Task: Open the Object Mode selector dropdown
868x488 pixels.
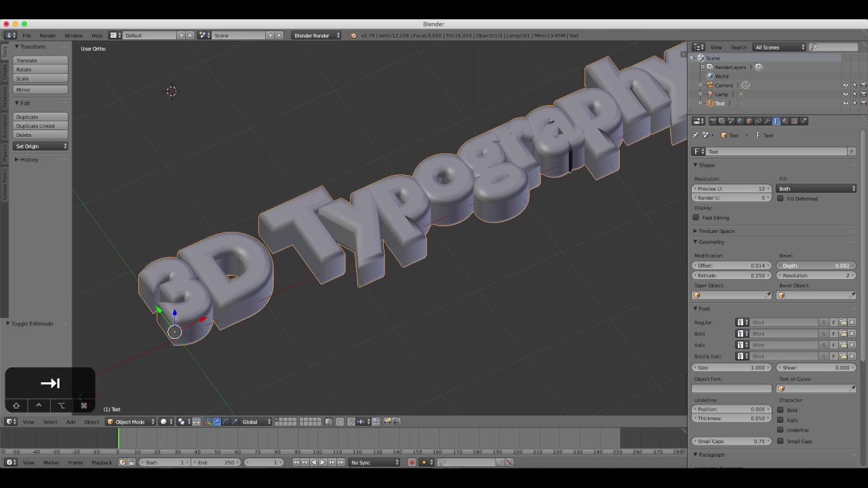Action: (130, 422)
